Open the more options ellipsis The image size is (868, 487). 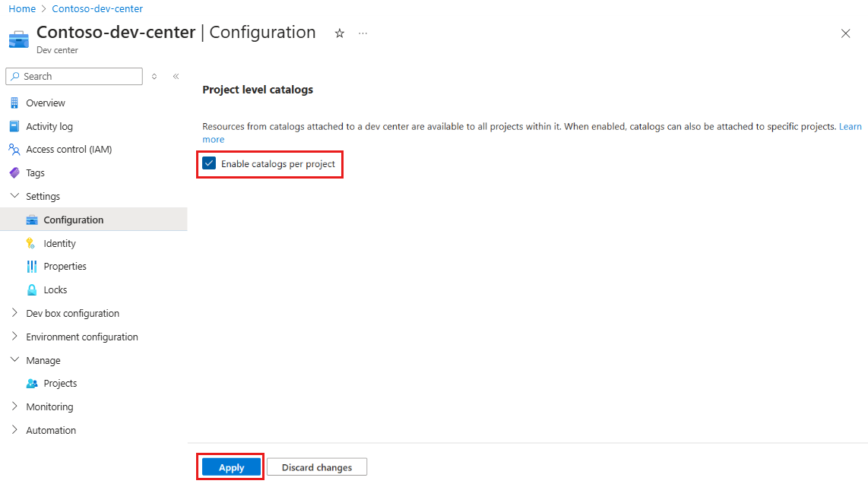363,33
